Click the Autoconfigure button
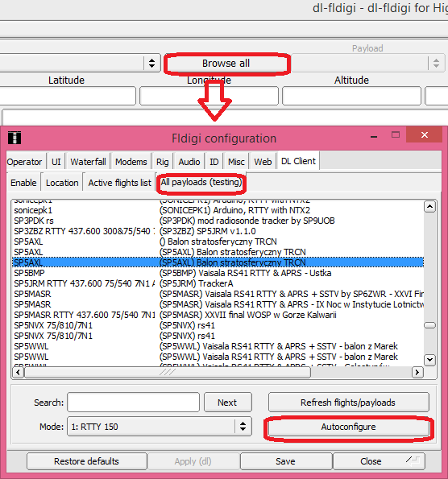Screen dimensions: 448x479 (x=349, y=427)
